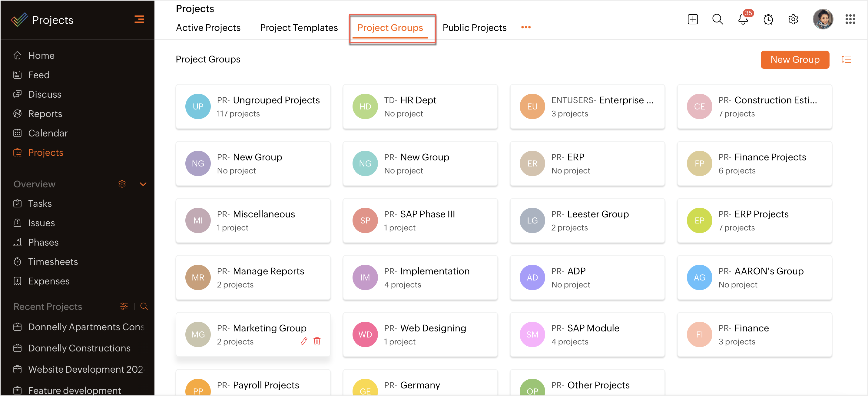Expand more tabs via three dots

click(x=526, y=27)
